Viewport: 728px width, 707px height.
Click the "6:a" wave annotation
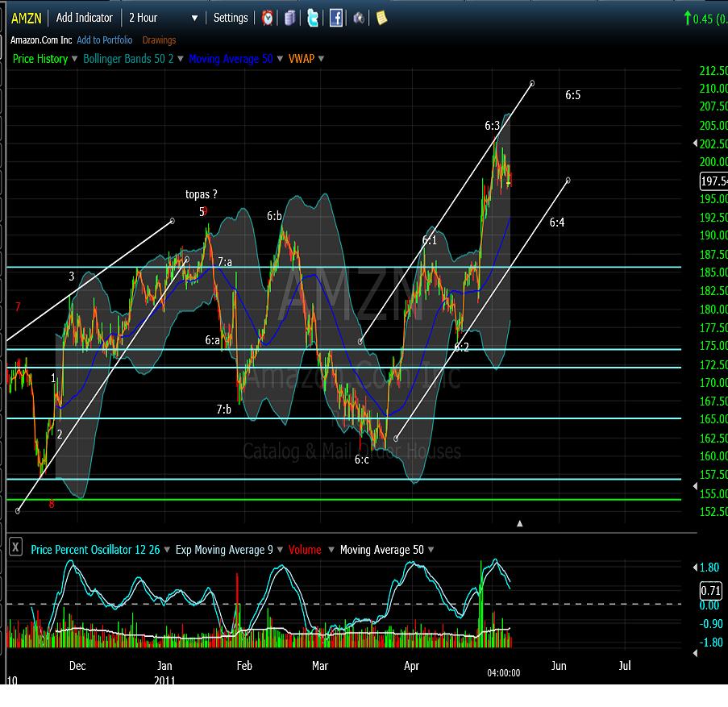pos(213,340)
